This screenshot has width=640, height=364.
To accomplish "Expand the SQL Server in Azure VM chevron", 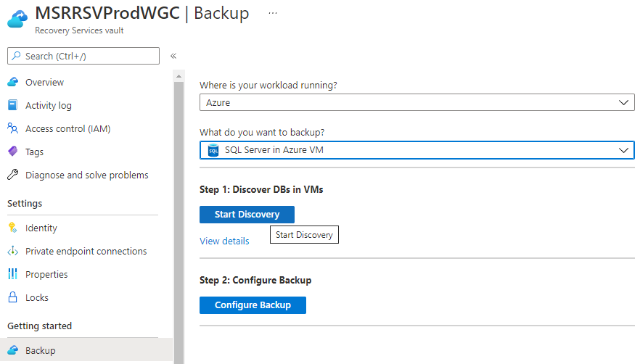I will tap(623, 150).
